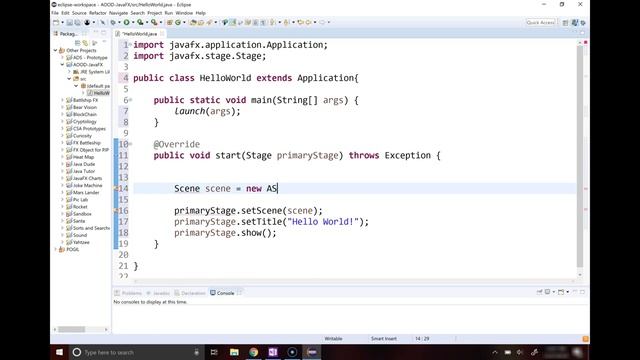Collapse the Other Projects working set
Screen dimensions: 640x360
[x=56, y=50]
